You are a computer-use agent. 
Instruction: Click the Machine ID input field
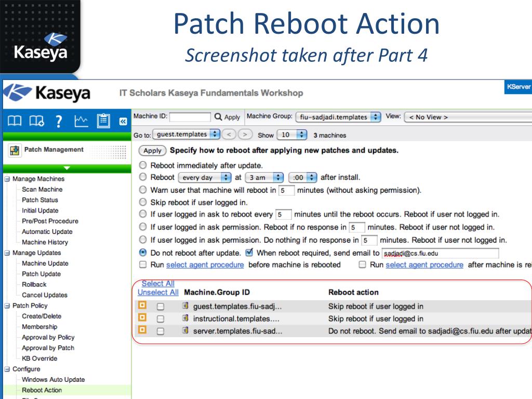coord(190,117)
